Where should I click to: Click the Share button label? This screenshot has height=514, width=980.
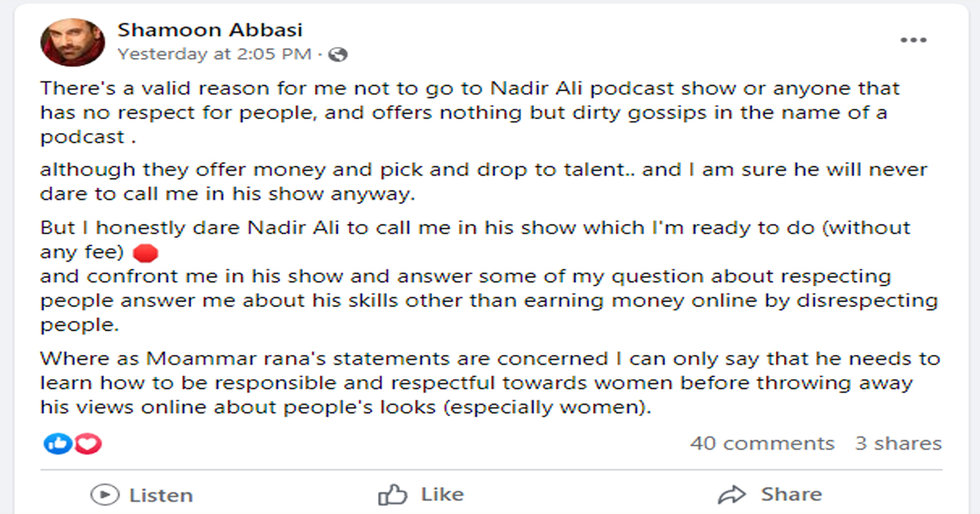click(791, 494)
